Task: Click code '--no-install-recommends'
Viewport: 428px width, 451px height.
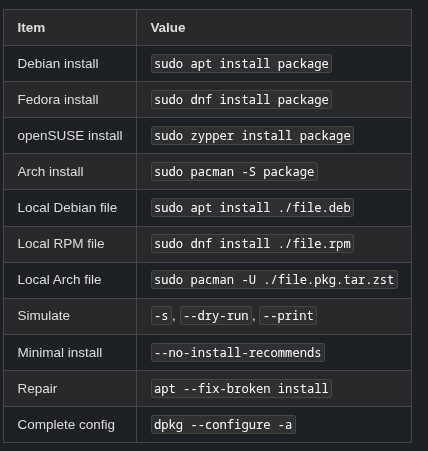Action: pyautogui.click(x=238, y=353)
